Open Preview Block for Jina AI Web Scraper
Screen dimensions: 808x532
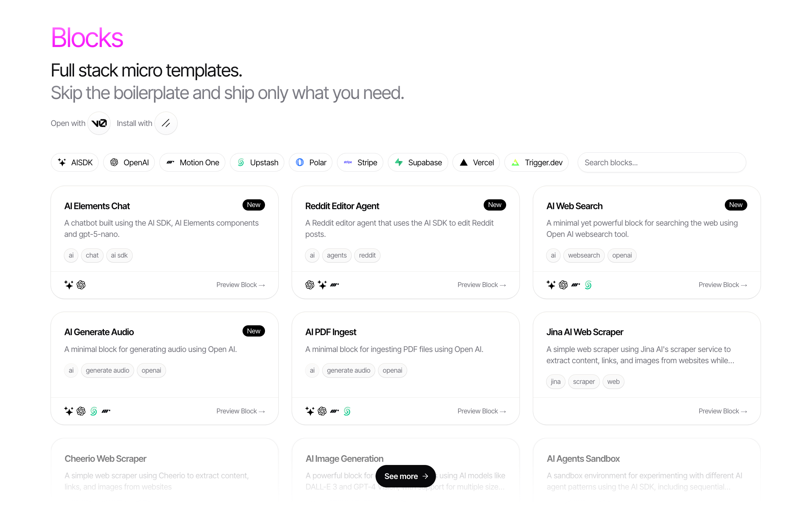[723, 411]
